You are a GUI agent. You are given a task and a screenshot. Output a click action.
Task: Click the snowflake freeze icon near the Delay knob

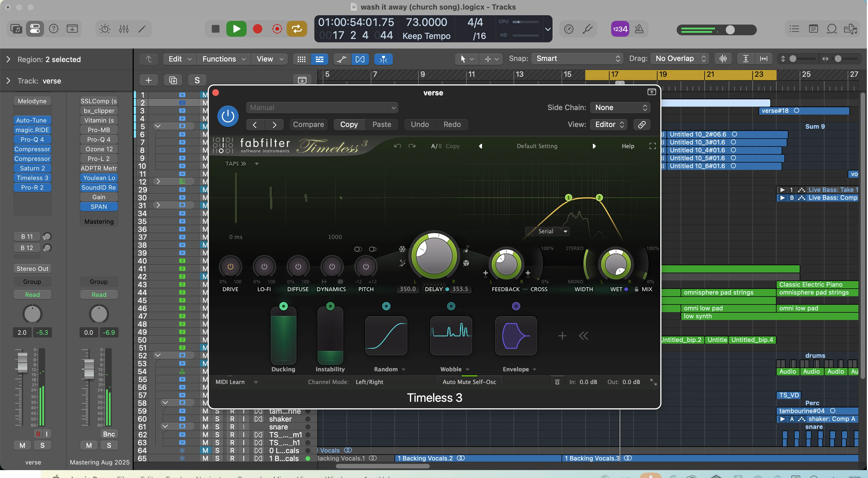(x=402, y=249)
